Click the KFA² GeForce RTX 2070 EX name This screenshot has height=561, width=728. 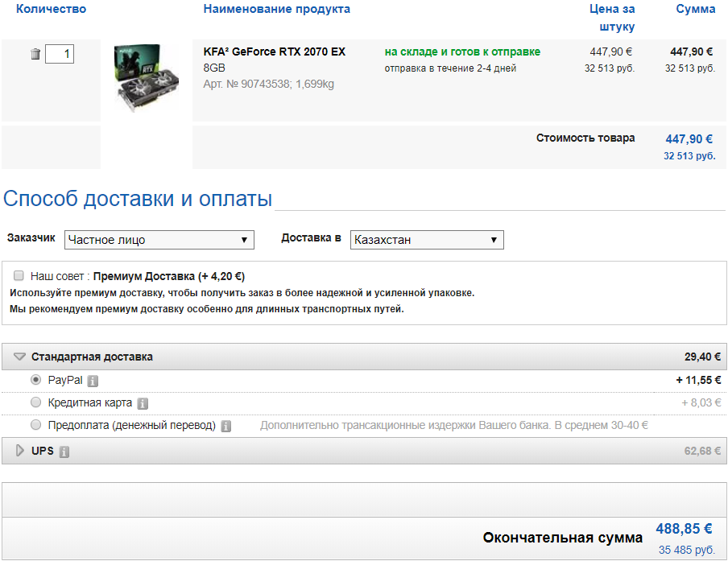click(x=275, y=52)
